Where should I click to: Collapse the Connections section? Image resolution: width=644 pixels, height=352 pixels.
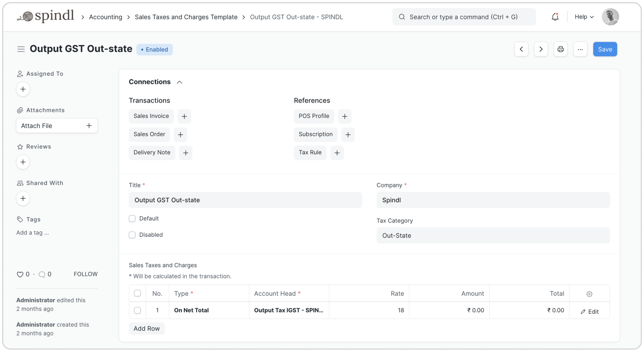tap(180, 82)
